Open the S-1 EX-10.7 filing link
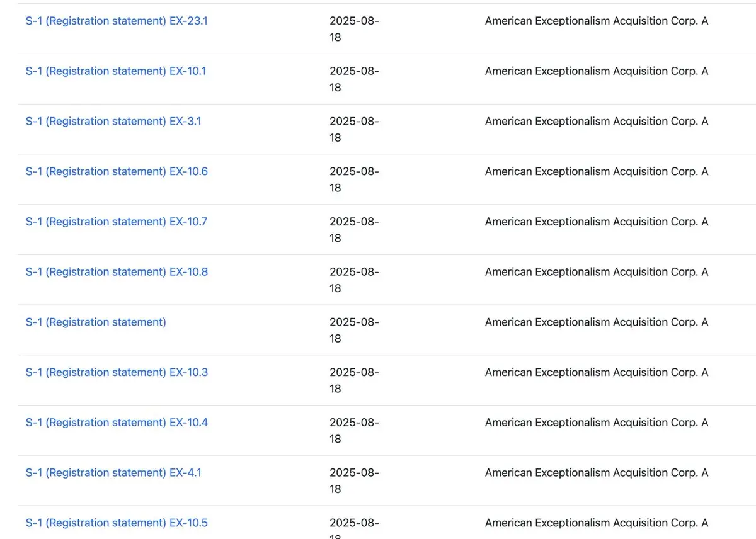Image resolution: width=756 pixels, height=539 pixels. pos(116,222)
